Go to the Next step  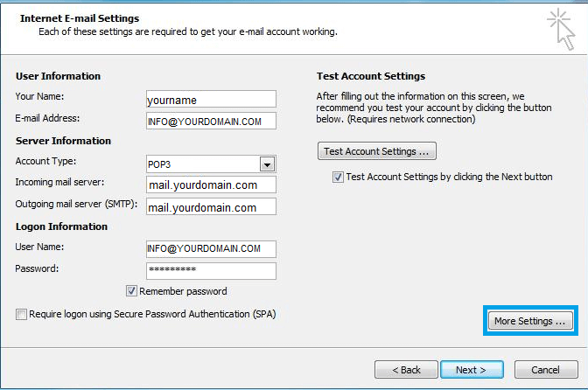pos(472,370)
